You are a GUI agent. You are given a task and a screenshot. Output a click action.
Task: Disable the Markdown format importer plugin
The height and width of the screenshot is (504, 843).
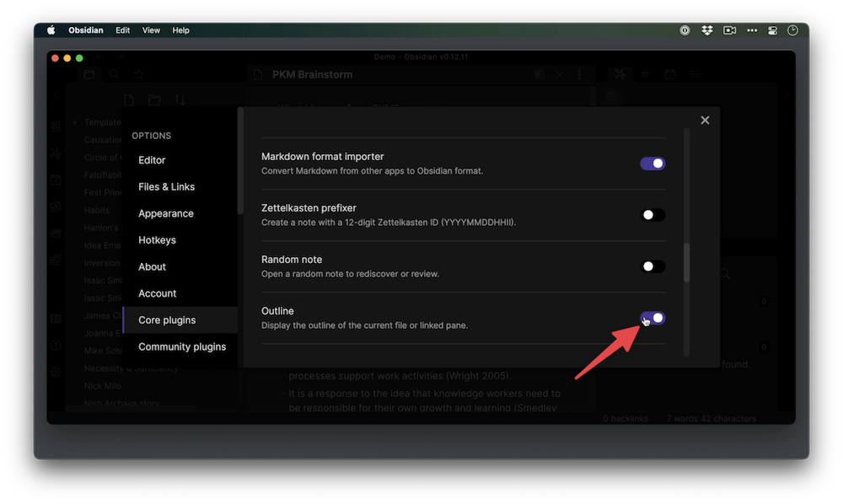pos(652,164)
